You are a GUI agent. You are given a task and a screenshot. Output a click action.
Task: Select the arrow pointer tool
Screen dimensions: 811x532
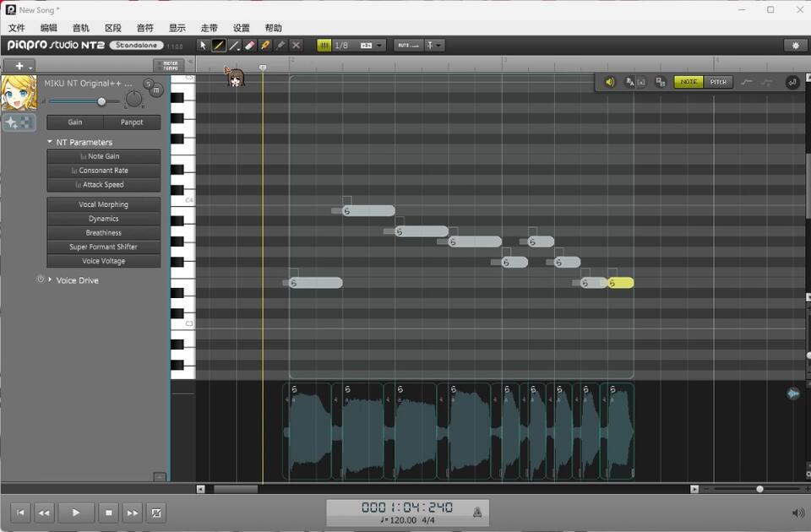[x=204, y=46]
